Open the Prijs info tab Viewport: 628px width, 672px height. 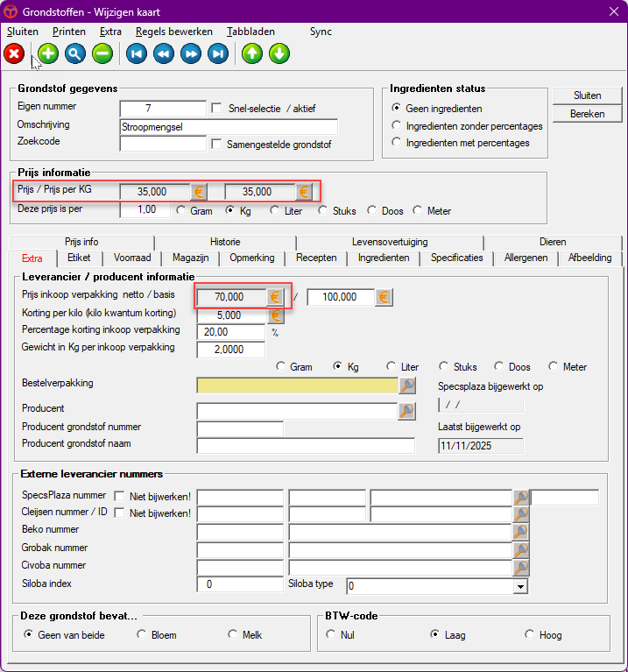point(81,242)
